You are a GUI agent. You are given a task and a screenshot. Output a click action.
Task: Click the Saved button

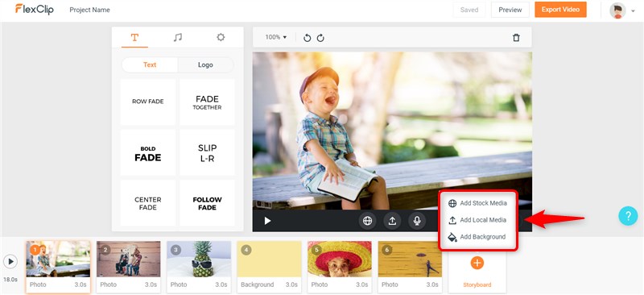click(x=469, y=10)
